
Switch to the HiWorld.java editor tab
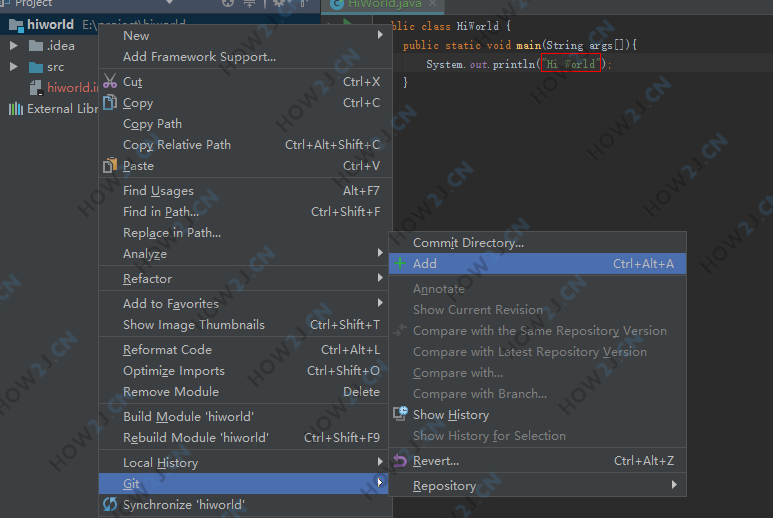[385, 4]
